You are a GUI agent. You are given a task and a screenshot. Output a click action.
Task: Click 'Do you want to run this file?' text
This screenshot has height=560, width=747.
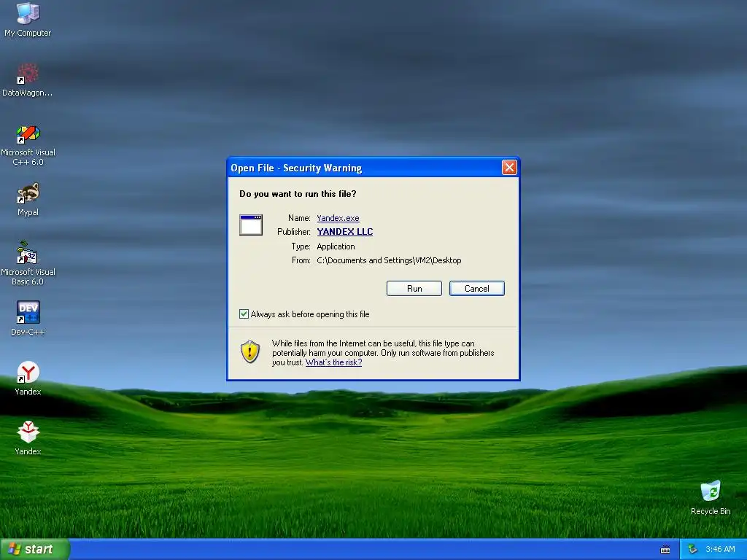[298, 194]
